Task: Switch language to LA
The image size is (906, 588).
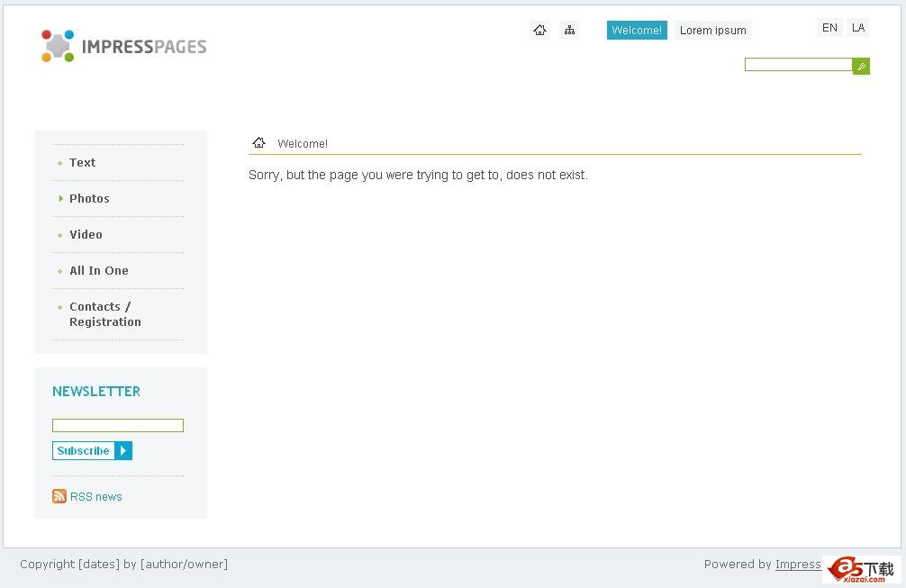Action: pyautogui.click(x=858, y=28)
